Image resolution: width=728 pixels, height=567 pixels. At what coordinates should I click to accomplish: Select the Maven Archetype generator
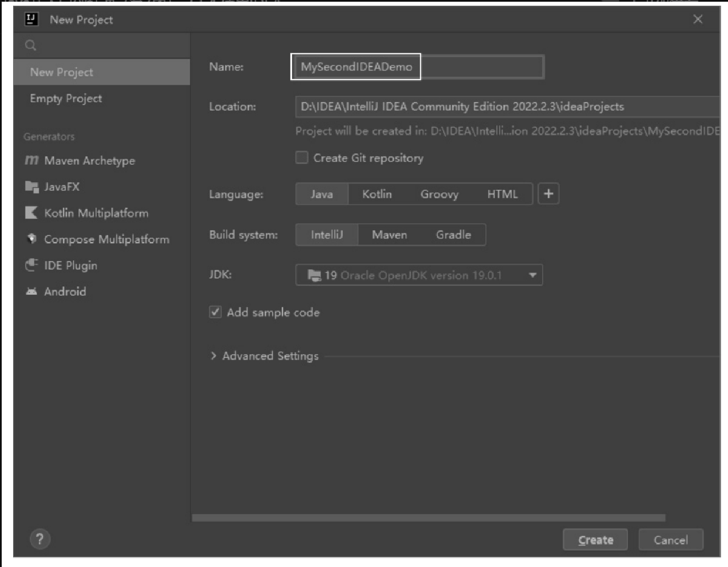coord(80,161)
